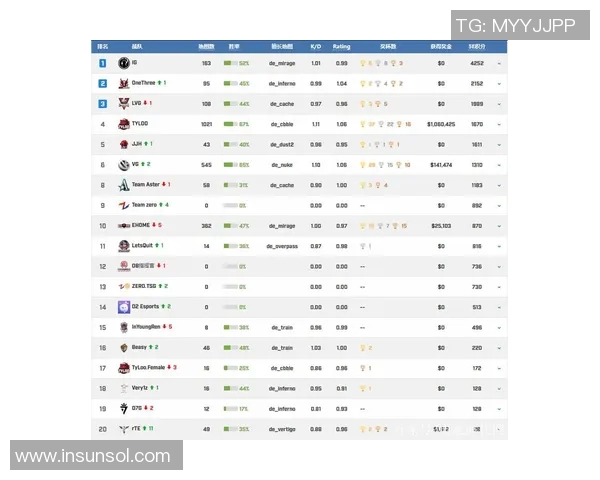
Task: Click the D7G win rate bar
Action: pos(231,409)
